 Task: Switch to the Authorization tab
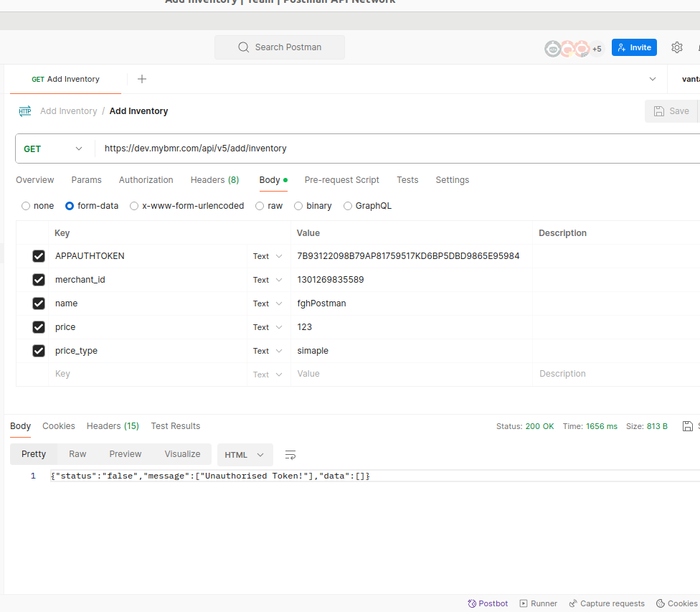tap(146, 180)
